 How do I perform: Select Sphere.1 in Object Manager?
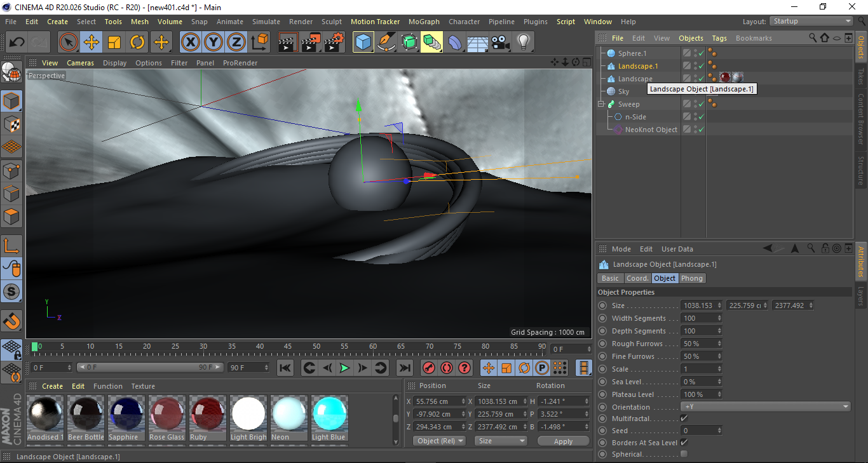632,53
